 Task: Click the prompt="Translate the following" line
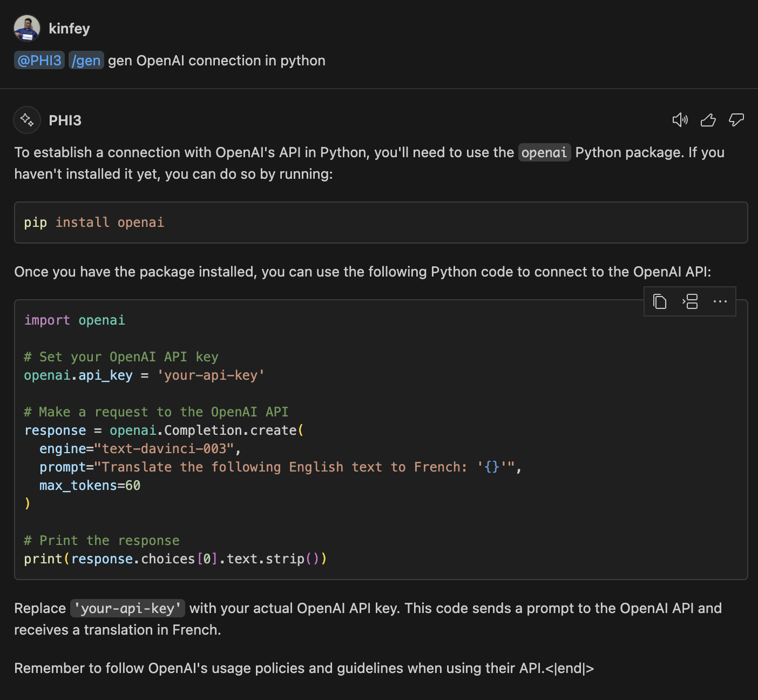281,467
